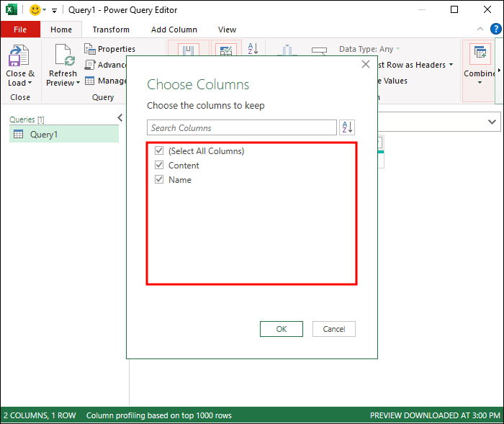Click the Refresh Preview icon
The image size is (504, 424).
[63, 55]
